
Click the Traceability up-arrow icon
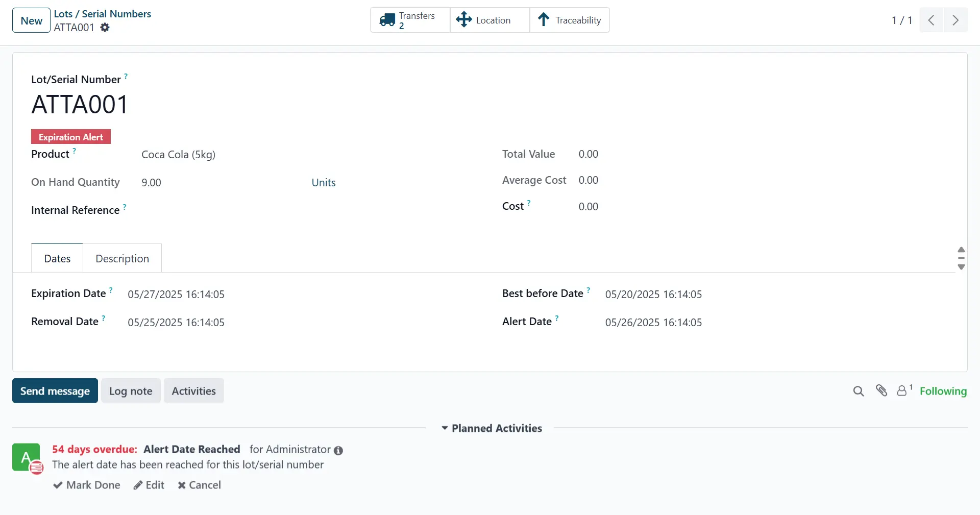click(544, 20)
